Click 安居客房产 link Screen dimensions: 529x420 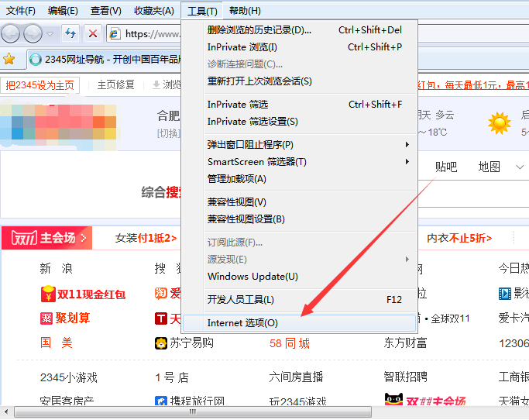pyautogui.click(x=67, y=401)
